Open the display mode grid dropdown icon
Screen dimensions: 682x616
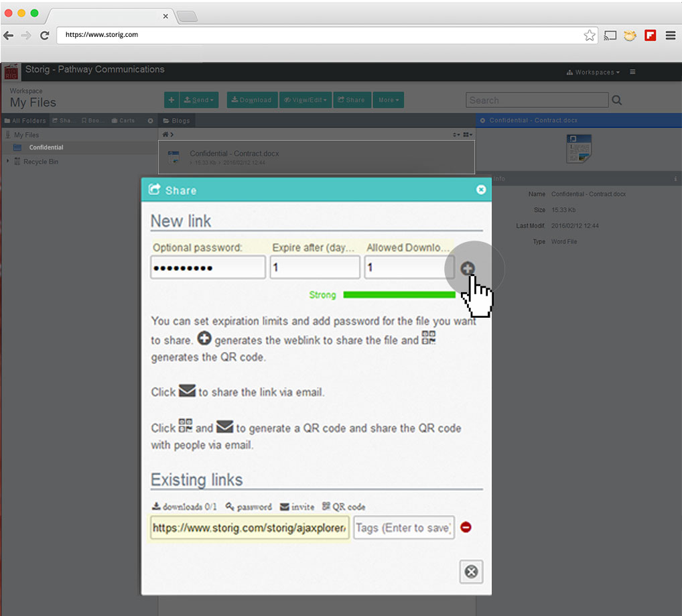[468, 135]
